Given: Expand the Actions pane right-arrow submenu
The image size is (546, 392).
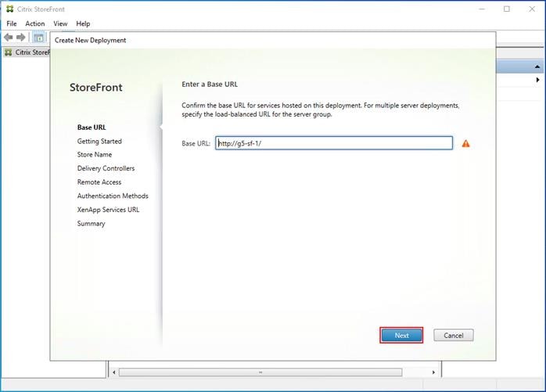Looking at the screenshot, I should coord(538,80).
